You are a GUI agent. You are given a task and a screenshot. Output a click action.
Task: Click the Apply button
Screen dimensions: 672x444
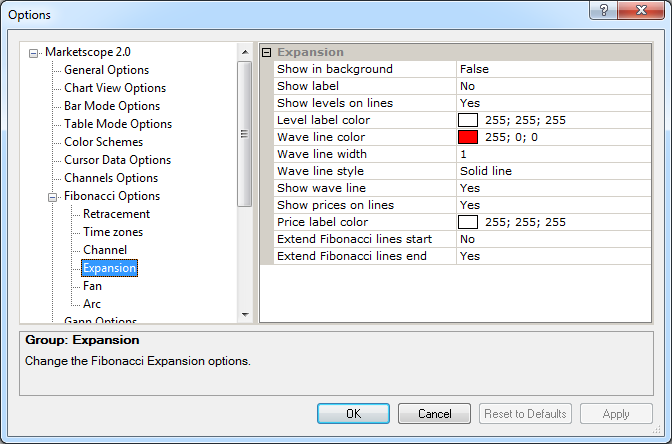[x=616, y=414]
